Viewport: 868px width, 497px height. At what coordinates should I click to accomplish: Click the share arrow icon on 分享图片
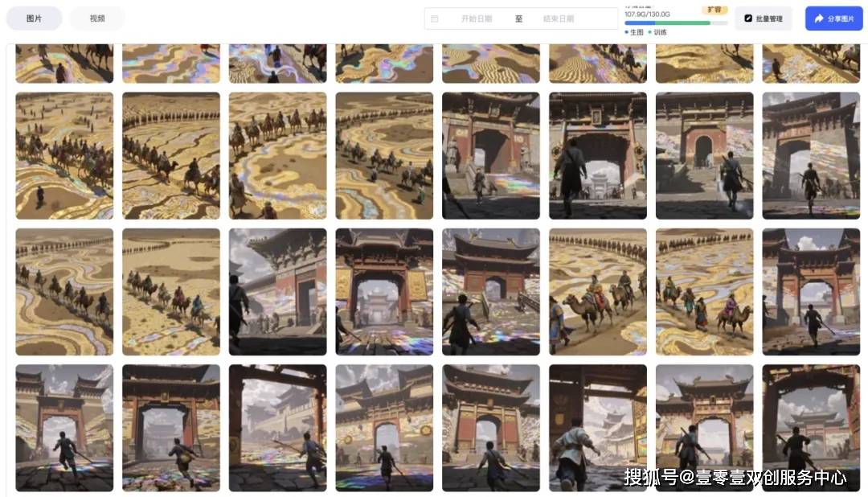pyautogui.click(x=818, y=18)
